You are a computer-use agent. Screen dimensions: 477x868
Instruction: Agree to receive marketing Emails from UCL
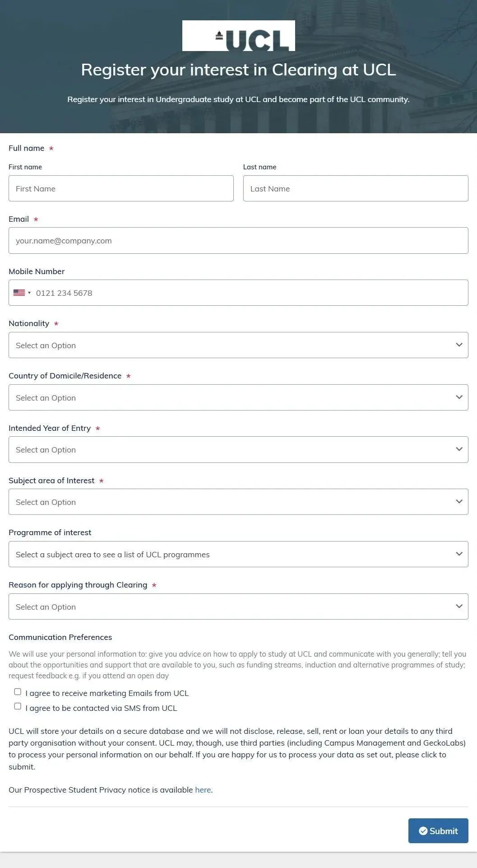pyautogui.click(x=18, y=692)
